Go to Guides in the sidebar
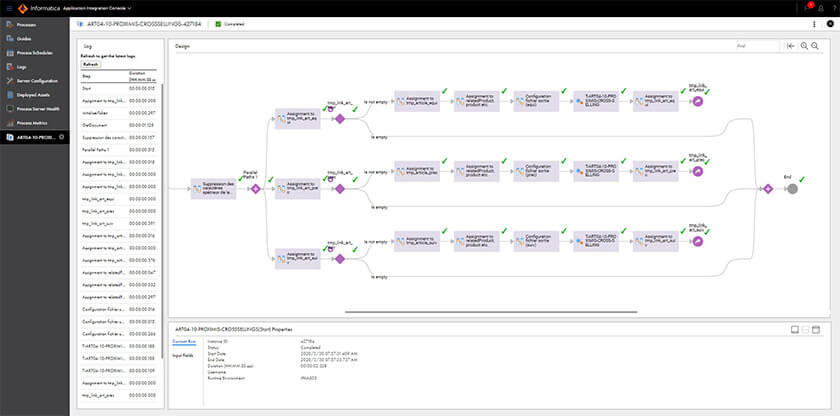Viewport: 840px width, 416px height. 35,39
